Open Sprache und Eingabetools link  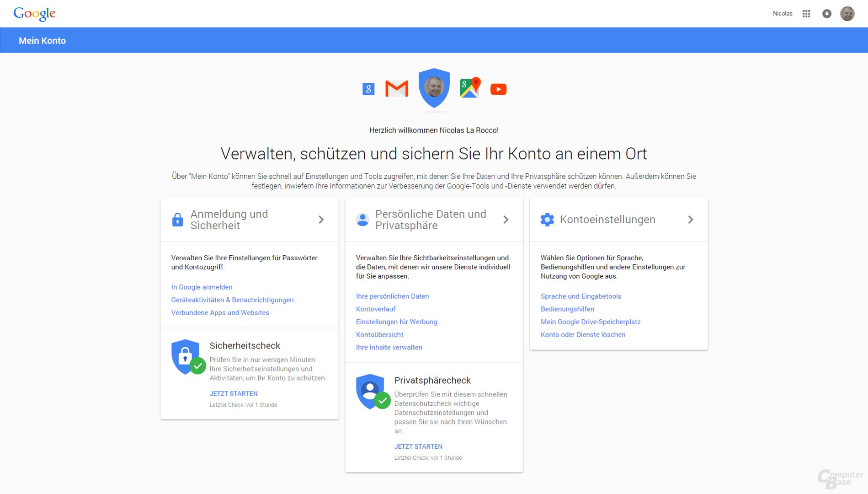coord(580,296)
